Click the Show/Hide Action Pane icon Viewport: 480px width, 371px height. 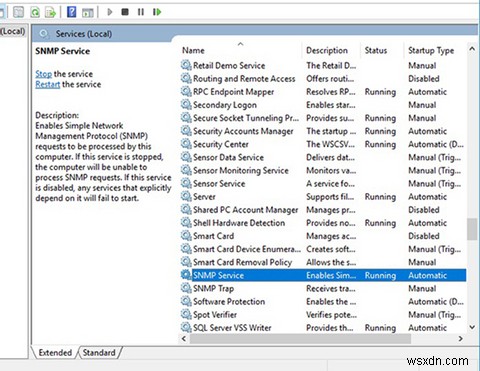click(88, 13)
